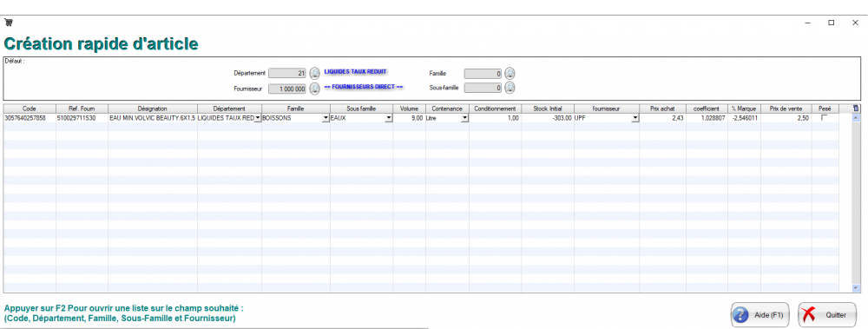Click the grid options icon above scrollbar
This screenshot has height=329, width=868.
click(x=857, y=109)
